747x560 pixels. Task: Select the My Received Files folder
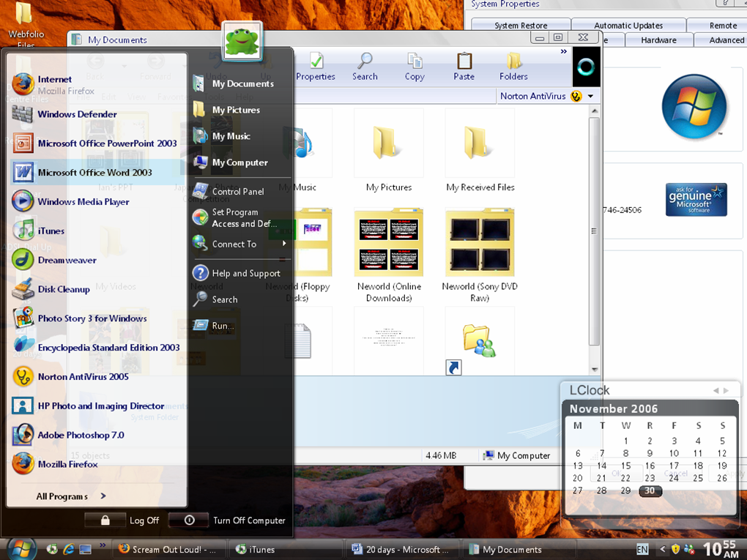[x=480, y=151]
